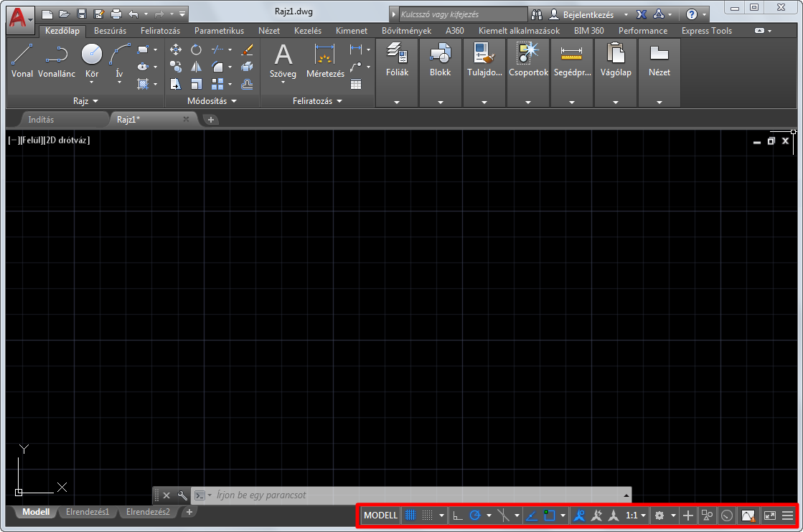Select the hatch tool
This screenshot has height=532, width=803.
coord(143,84)
